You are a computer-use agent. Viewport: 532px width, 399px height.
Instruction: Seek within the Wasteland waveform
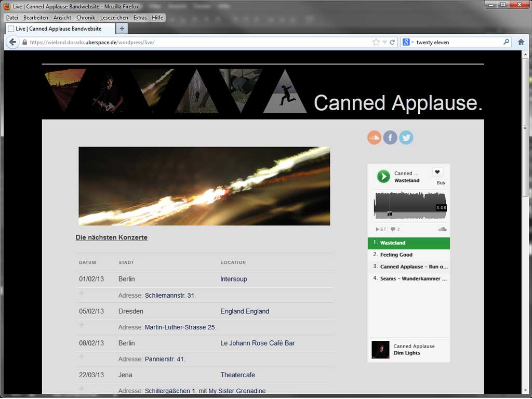pos(410,205)
